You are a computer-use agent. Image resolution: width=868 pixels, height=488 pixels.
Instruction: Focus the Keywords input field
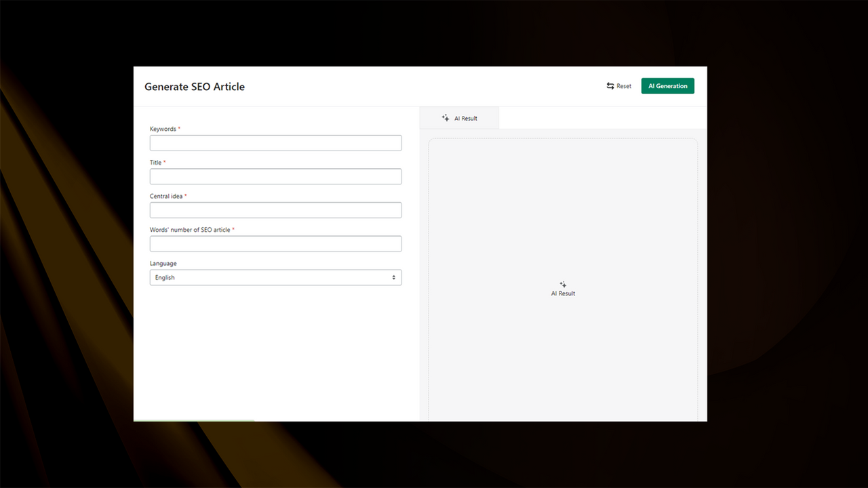pos(275,143)
